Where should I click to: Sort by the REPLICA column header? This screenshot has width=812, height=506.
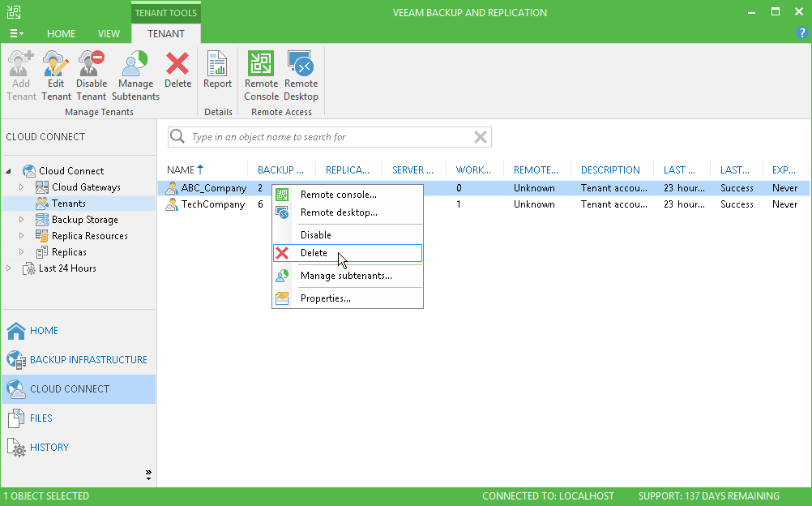click(348, 169)
